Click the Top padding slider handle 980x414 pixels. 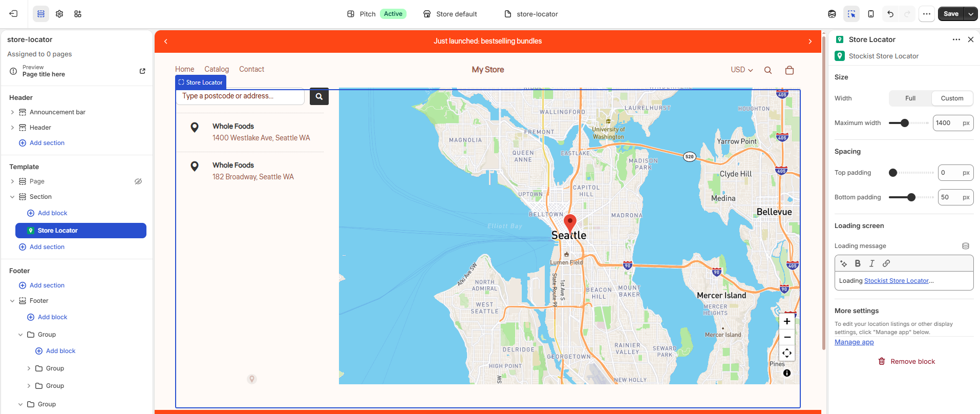[x=893, y=173]
